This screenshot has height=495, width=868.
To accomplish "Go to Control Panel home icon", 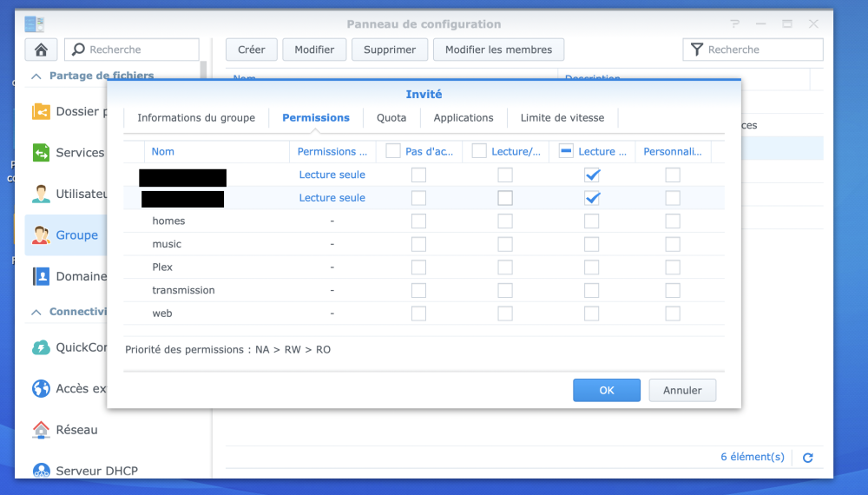I will (41, 49).
